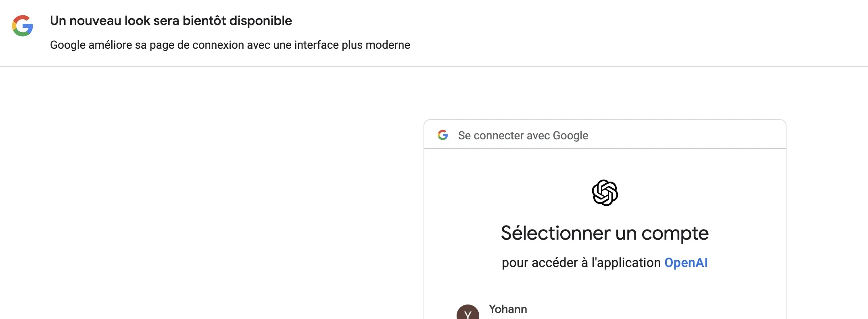Click the 'Sélectionner un compte' heading
The width and height of the screenshot is (868, 319).
[605, 233]
